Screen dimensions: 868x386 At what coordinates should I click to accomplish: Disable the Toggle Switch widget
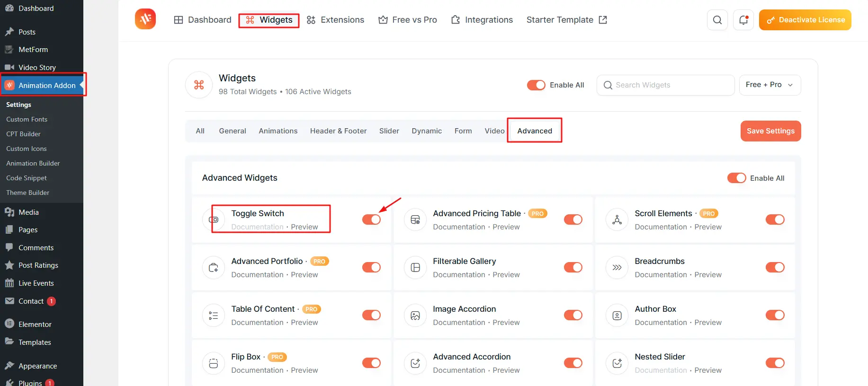371,219
